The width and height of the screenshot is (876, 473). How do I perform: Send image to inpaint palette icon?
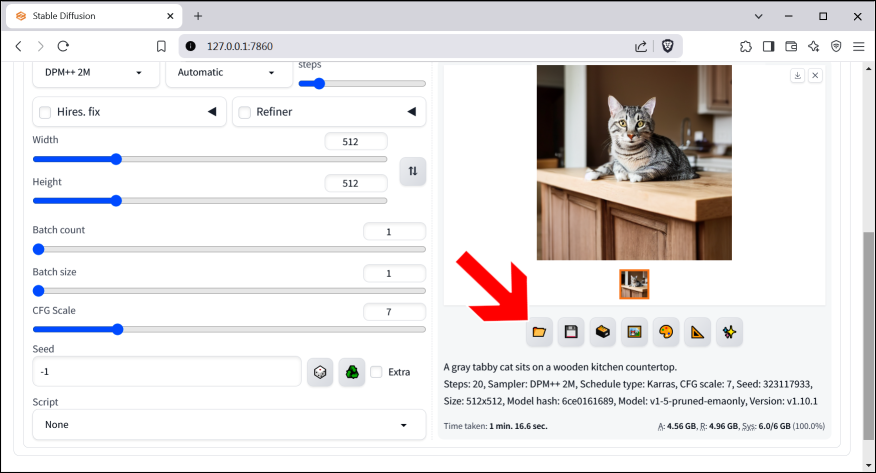click(665, 332)
